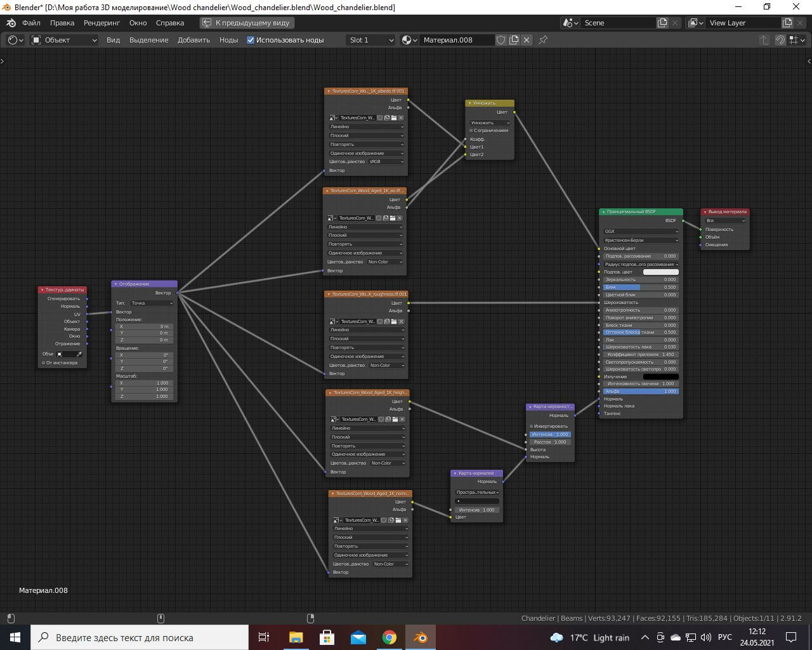Open sRGB color space dropdown in albedo node
812x650 pixels.
tap(386, 162)
